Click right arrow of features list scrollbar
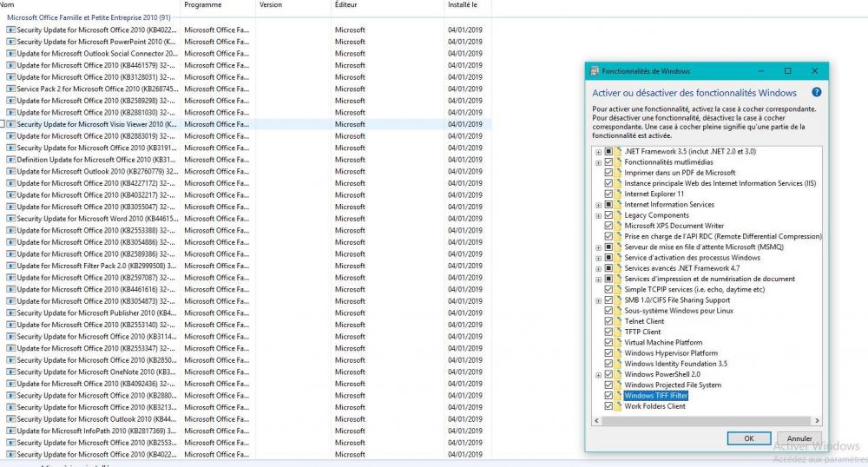 coord(817,420)
